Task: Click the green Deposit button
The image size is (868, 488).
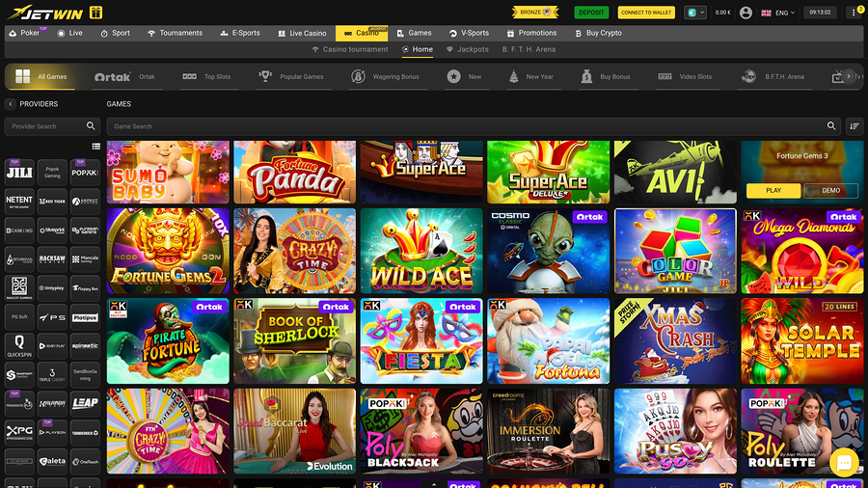Action: point(591,13)
